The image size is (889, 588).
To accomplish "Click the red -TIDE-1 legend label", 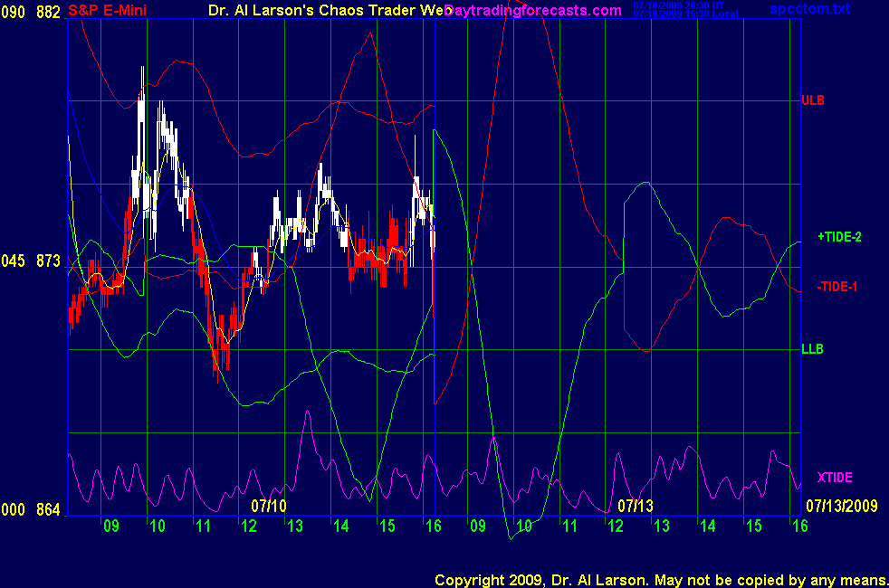I will point(837,287).
